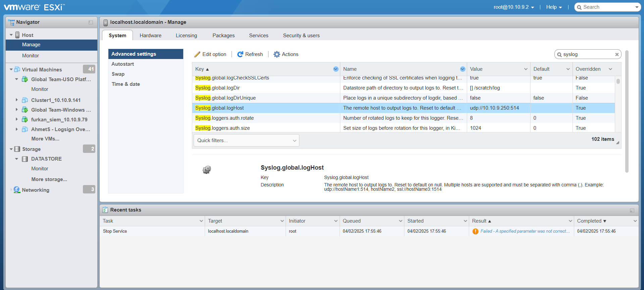The width and height of the screenshot is (644, 290).
Task: Select Time & date in System menu
Action: [x=146, y=84]
